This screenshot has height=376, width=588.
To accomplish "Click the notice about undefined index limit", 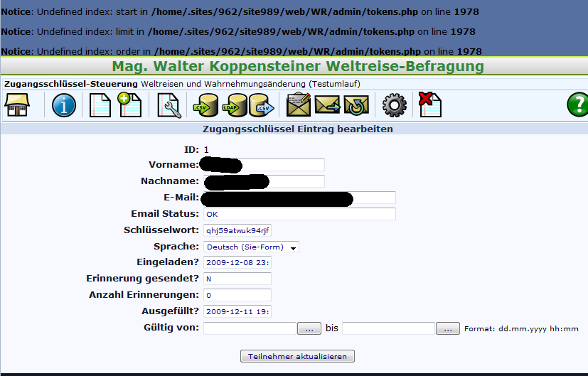I will (x=238, y=32).
